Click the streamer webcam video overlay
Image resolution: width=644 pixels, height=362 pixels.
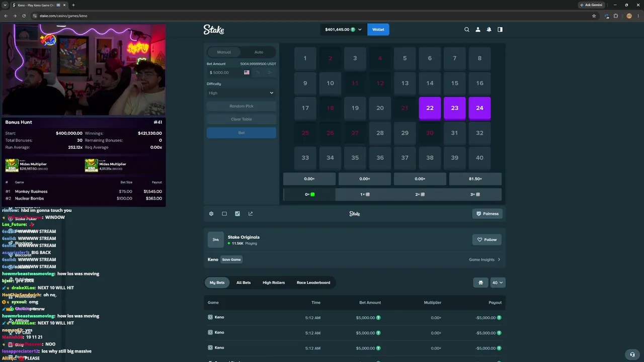click(x=84, y=70)
